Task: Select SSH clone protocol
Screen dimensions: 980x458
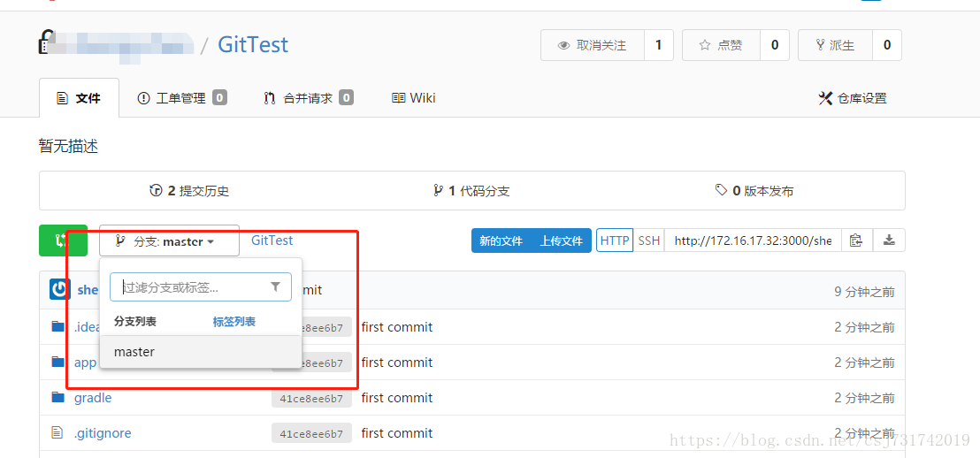Action: click(x=648, y=240)
